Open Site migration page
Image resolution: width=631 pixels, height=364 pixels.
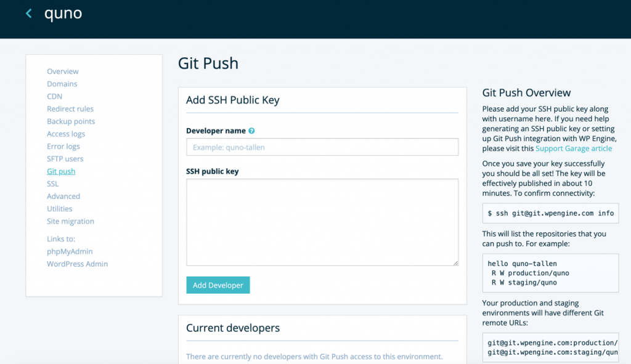point(70,221)
